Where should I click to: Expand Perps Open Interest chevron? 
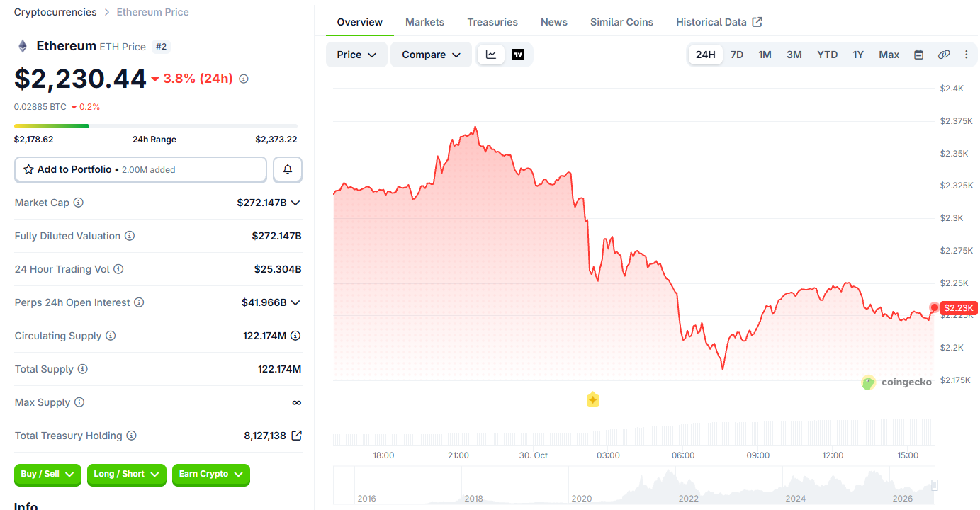coord(295,302)
